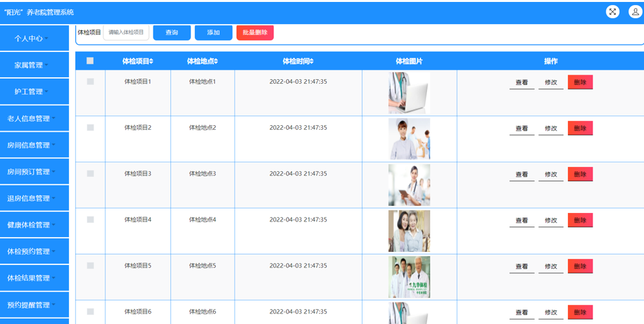Click the 添加 add button

[214, 33]
